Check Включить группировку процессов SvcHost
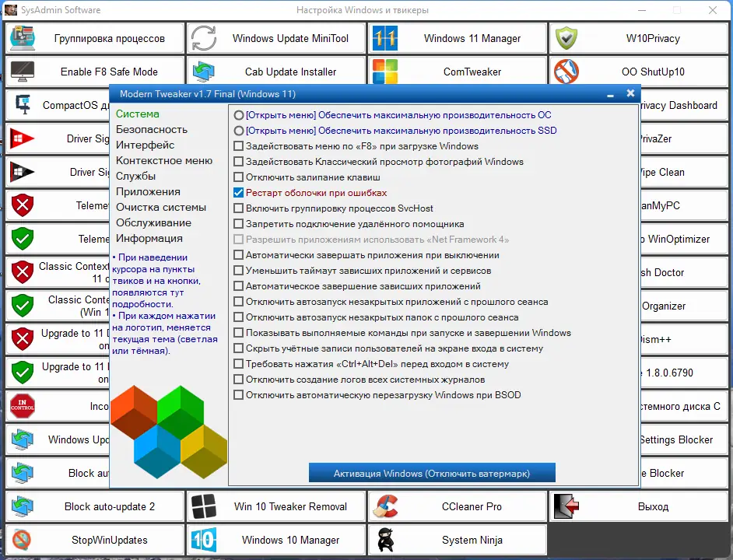Viewport: 733px width, 560px height. pyautogui.click(x=238, y=208)
